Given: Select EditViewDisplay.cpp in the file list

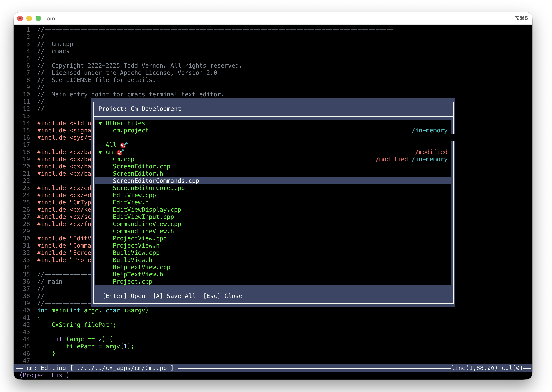Looking at the screenshot, I should tap(147, 210).
